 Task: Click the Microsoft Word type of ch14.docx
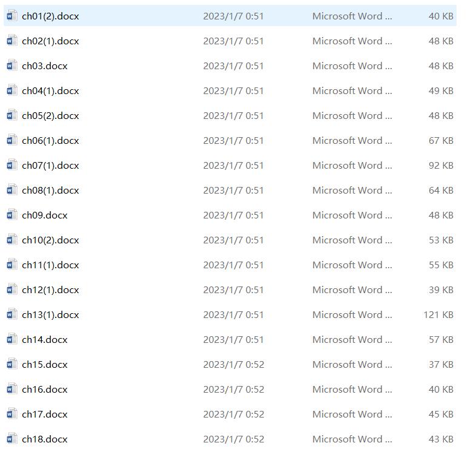352,339
